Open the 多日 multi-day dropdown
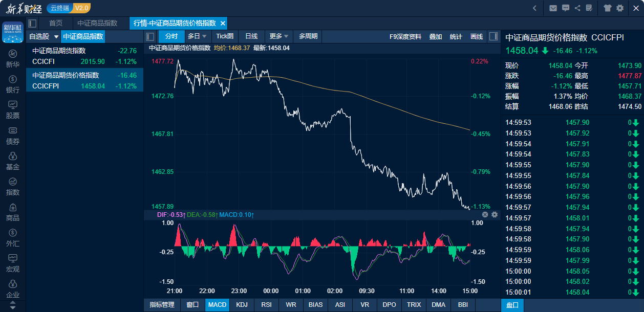 click(x=197, y=36)
